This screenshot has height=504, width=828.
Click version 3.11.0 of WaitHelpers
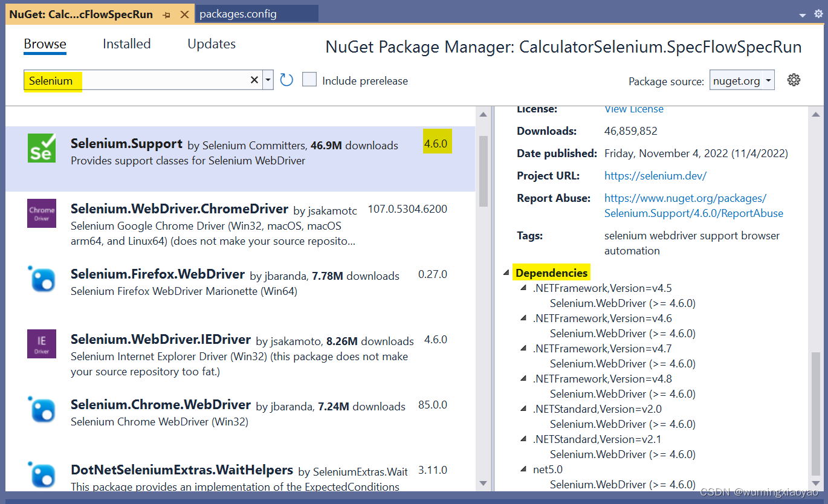pyautogui.click(x=433, y=470)
